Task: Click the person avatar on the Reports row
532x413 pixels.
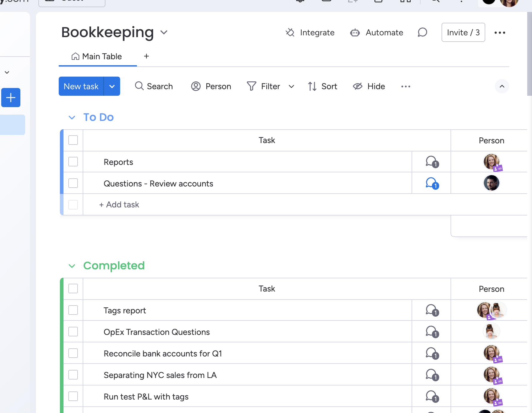Action: pyautogui.click(x=492, y=162)
